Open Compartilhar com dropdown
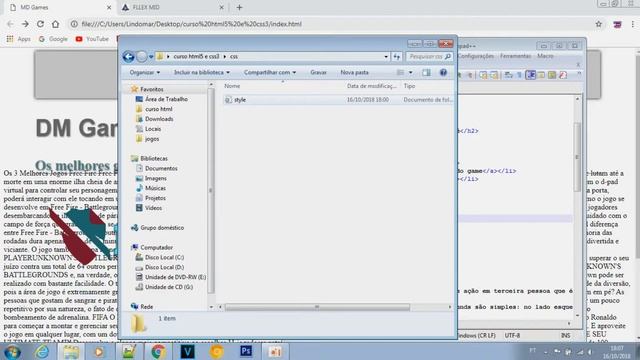Image resolution: width=640 pixels, height=360 pixels. 270,73
